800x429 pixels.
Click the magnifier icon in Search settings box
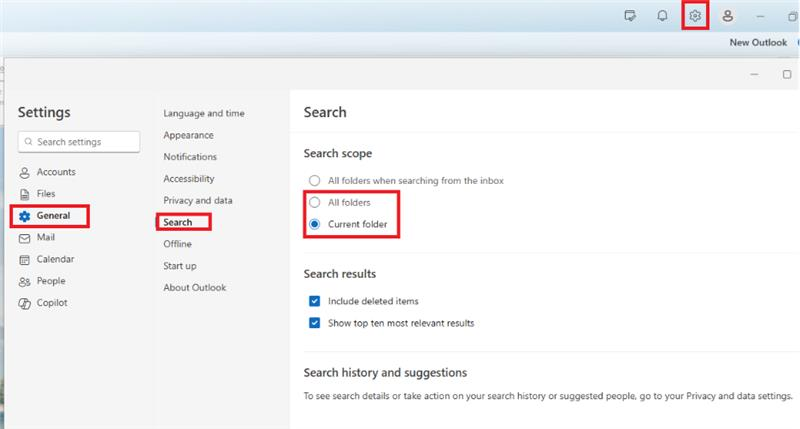(x=29, y=142)
